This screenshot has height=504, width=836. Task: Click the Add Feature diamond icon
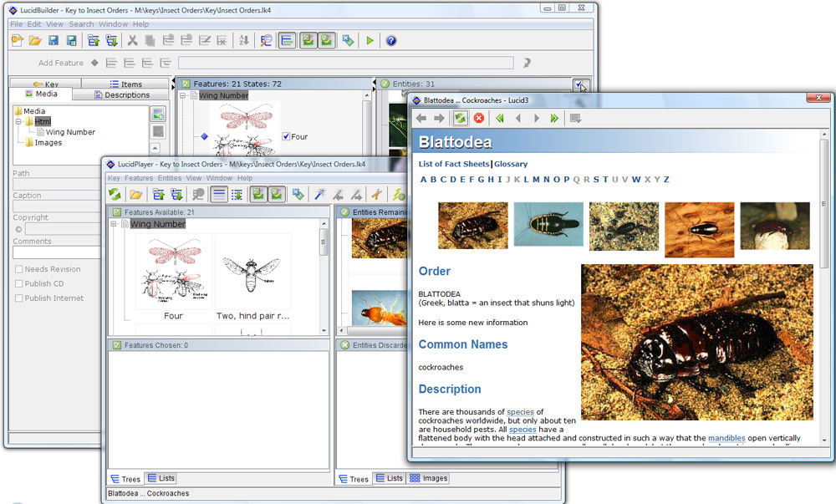click(94, 63)
